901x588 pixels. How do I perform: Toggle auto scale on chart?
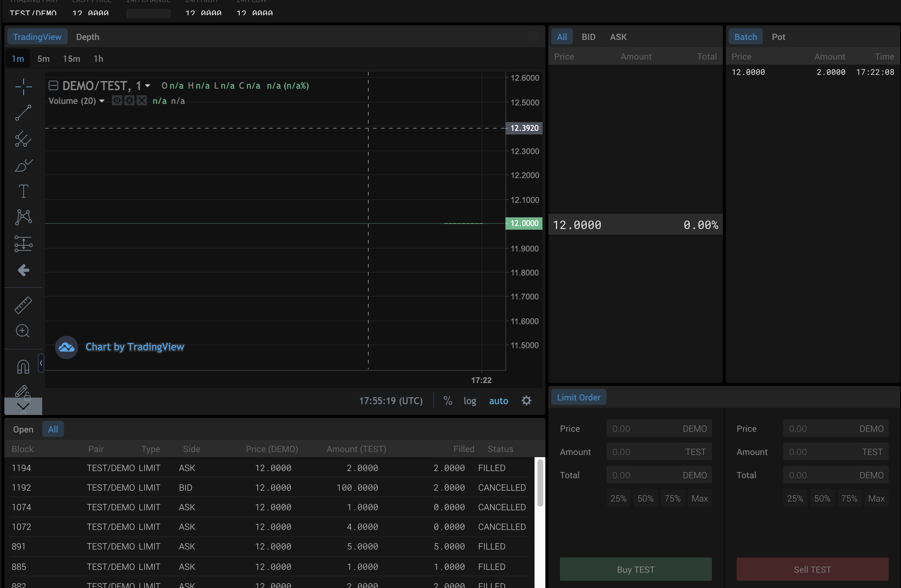[x=498, y=401]
